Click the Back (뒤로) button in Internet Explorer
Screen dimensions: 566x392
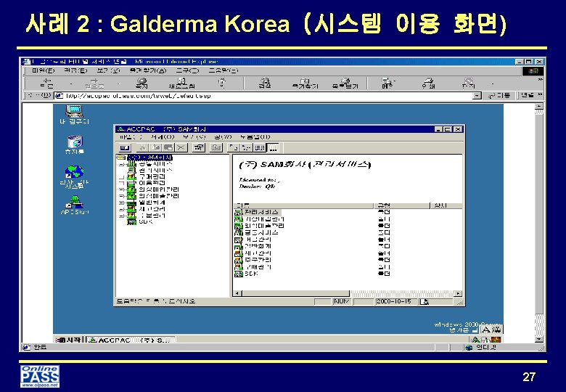click(48, 83)
